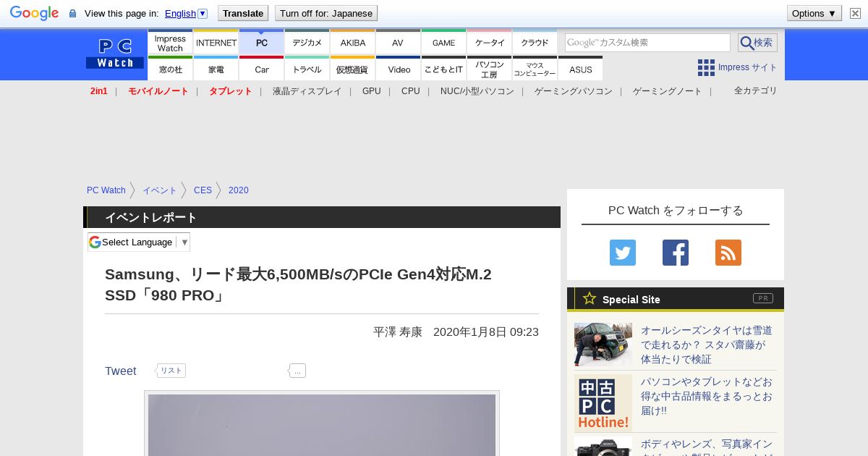This screenshot has width=868, height=456.
Task: Open the デジカメ tab
Action: point(307,43)
